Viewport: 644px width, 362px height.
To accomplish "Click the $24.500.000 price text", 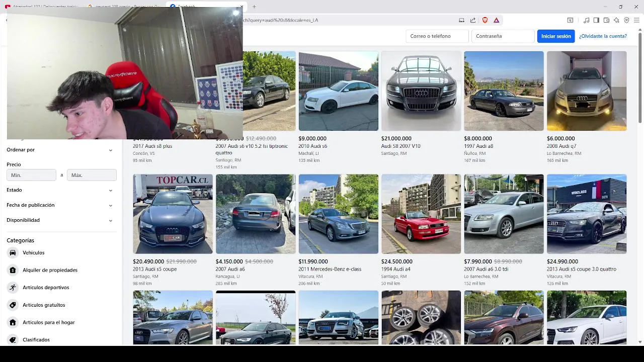I will tap(396, 261).
